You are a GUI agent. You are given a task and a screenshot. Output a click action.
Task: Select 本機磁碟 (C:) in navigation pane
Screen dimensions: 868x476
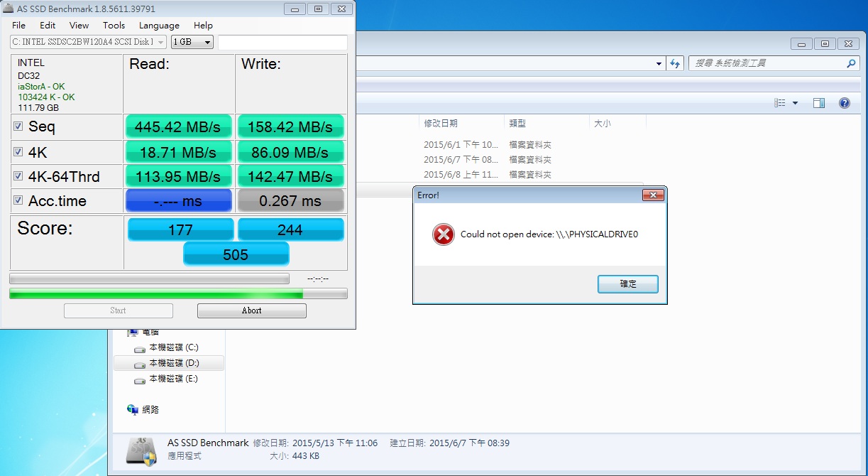(x=173, y=347)
